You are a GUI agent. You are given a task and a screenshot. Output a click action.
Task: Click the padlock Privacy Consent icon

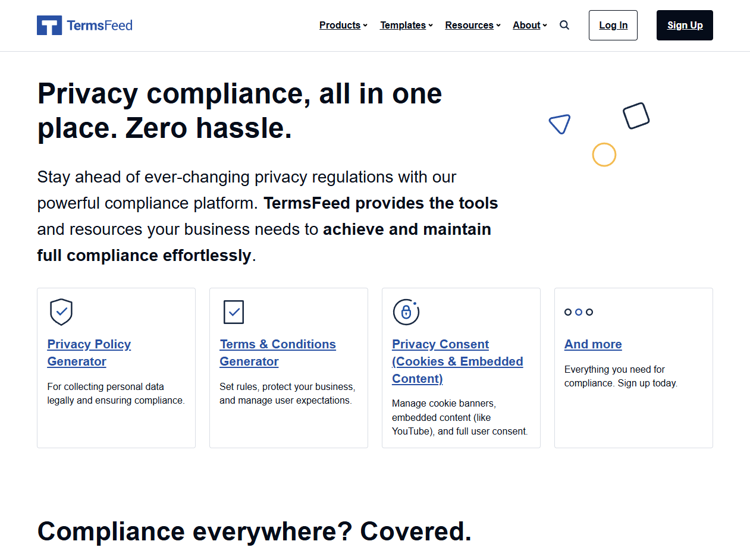click(x=406, y=312)
